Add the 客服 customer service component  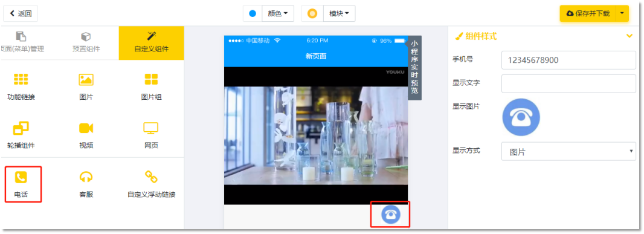tap(86, 184)
